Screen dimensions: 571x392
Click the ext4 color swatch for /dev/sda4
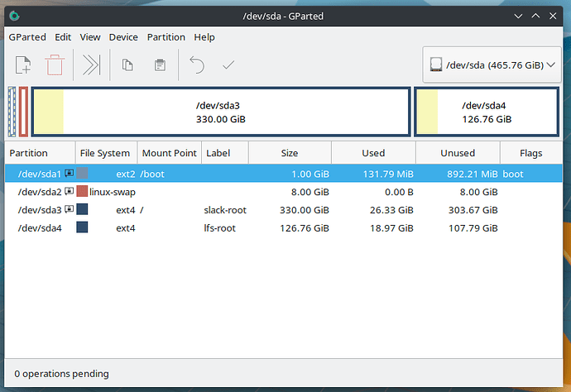(82, 227)
